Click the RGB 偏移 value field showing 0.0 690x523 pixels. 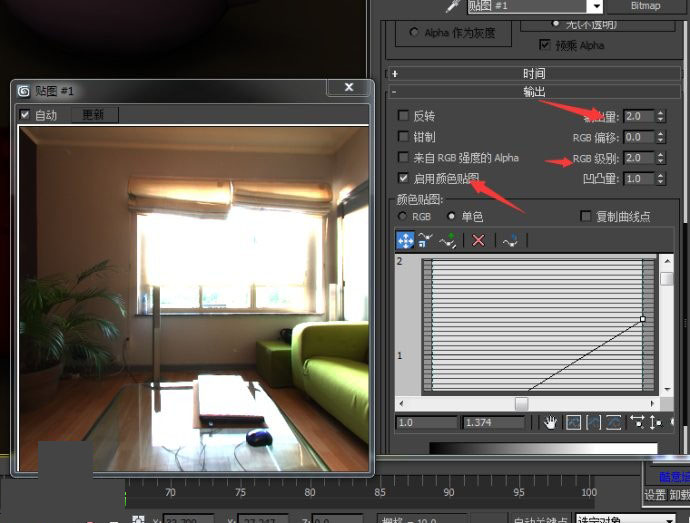click(639, 137)
